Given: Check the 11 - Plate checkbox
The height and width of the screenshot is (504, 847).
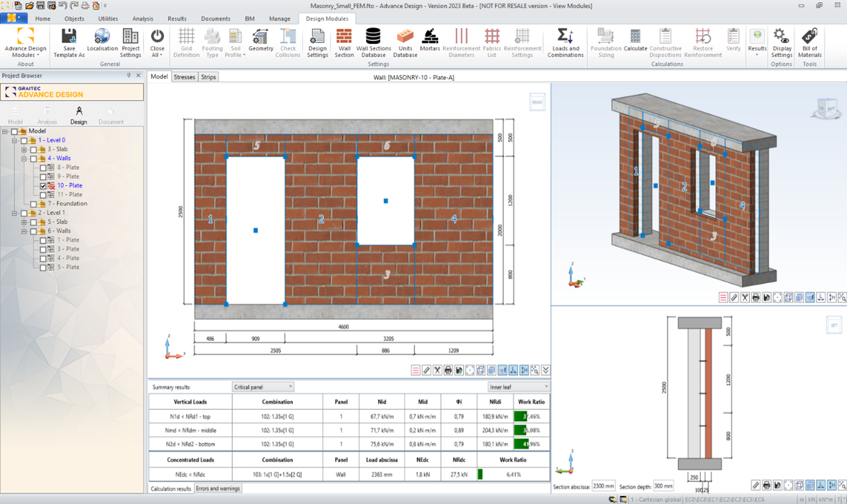Looking at the screenshot, I should coord(43,195).
